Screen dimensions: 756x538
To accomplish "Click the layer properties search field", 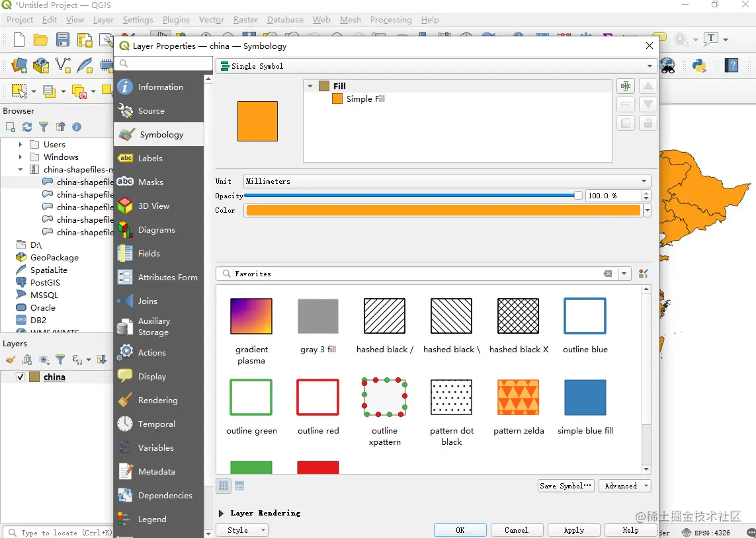I will pos(163,63).
